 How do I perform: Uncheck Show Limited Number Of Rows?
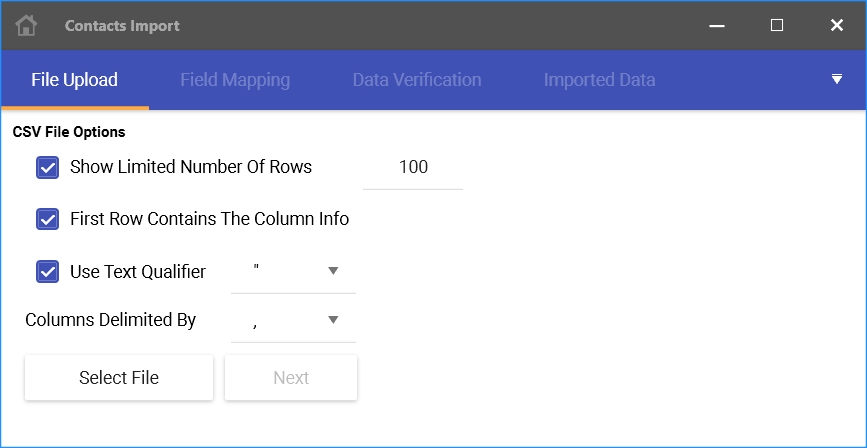(x=48, y=167)
